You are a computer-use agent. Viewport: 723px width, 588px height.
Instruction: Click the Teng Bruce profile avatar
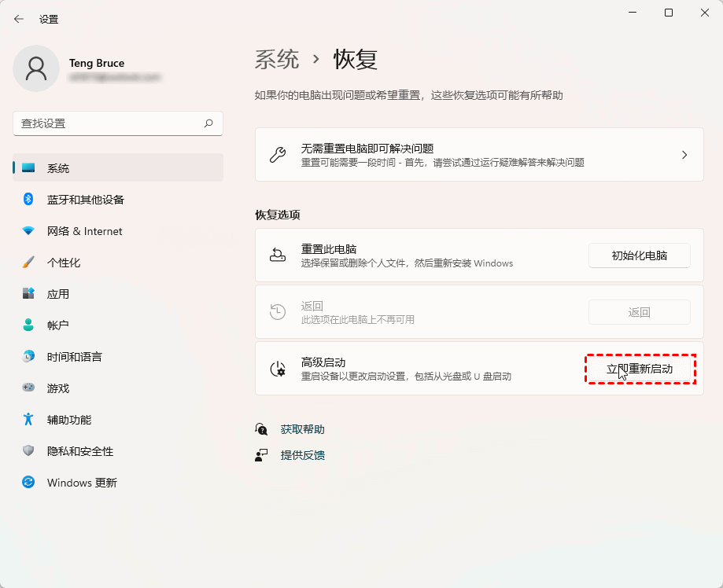[x=36, y=68]
